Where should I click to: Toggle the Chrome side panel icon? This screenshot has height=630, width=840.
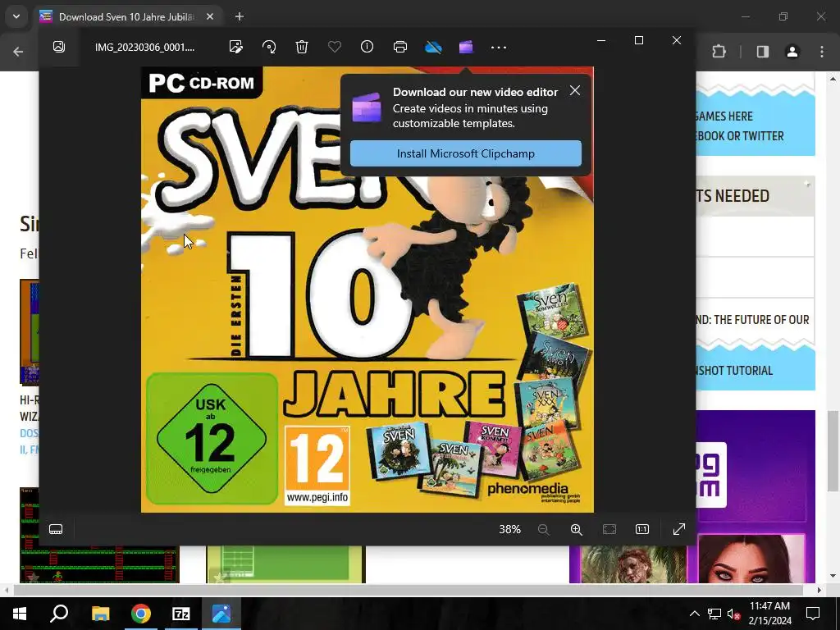(x=762, y=52)
